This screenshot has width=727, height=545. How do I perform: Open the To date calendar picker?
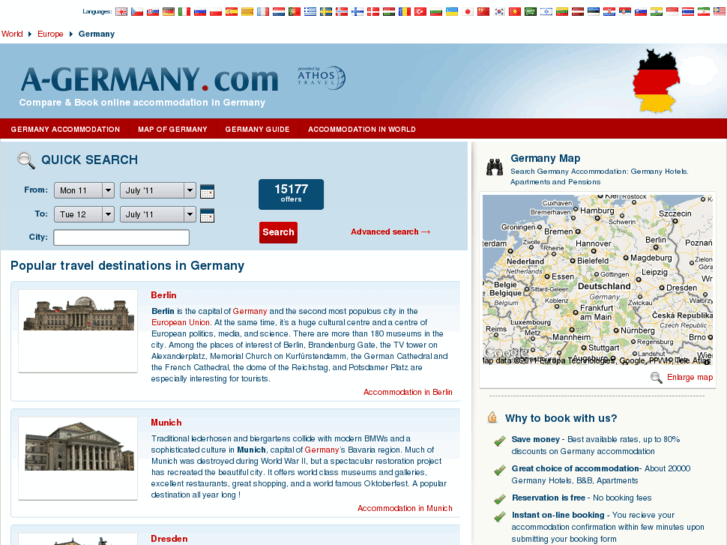pyautogui.click(x=207, y=215)
